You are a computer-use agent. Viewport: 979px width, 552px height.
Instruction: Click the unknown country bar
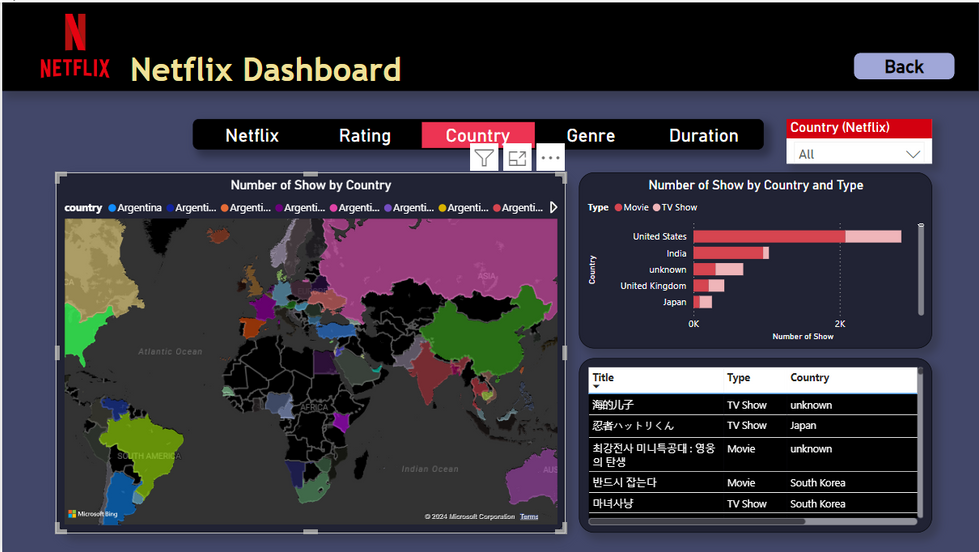pos(718,269)
